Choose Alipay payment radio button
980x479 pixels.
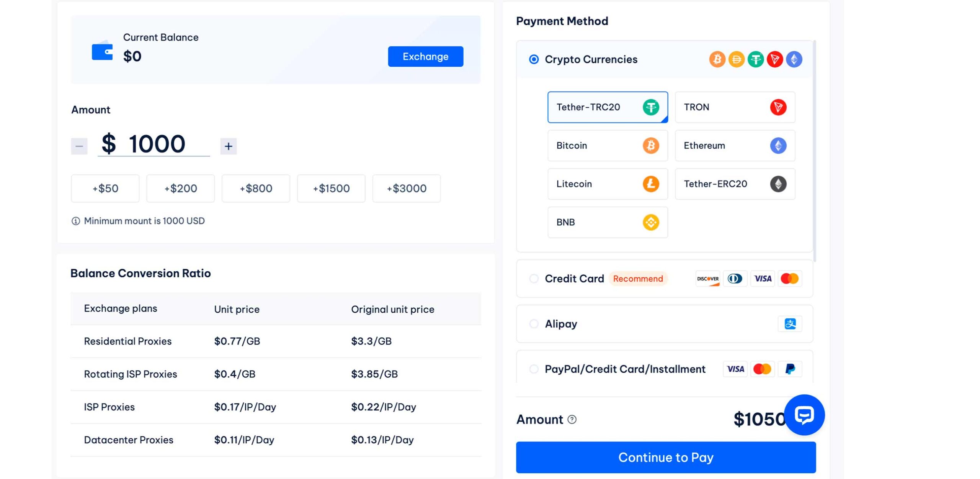[x=534, y=324]
